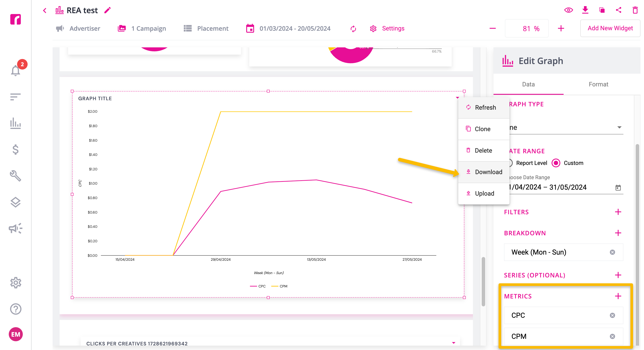The width and height of the screenshot is (644, 350).
Task: Remove the CPM metric
Action: pyautogui.click(x=612, y=336)
